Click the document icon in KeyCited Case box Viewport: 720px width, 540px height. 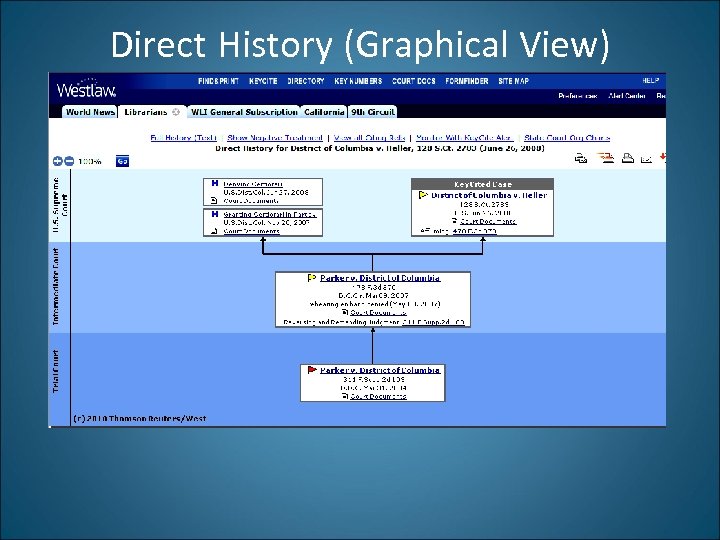[455, 221]
